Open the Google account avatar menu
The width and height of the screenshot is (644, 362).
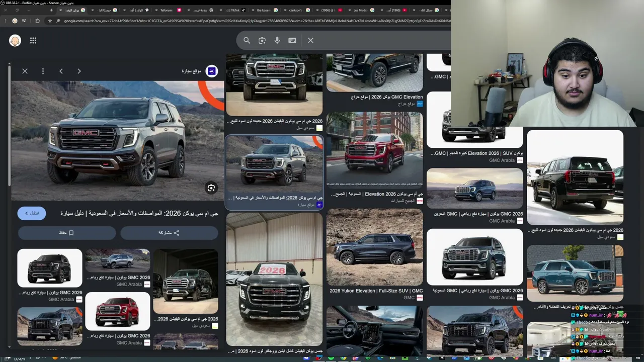pos(15,41)
